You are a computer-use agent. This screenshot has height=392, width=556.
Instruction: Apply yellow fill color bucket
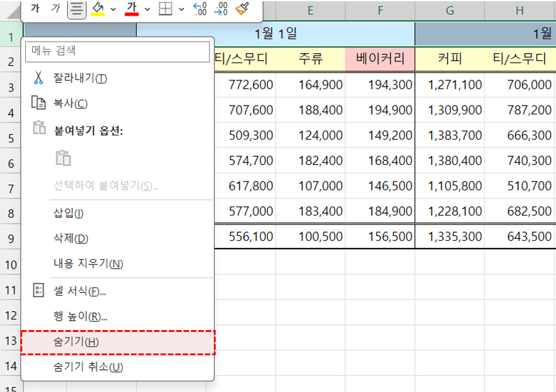pos(97,9)
